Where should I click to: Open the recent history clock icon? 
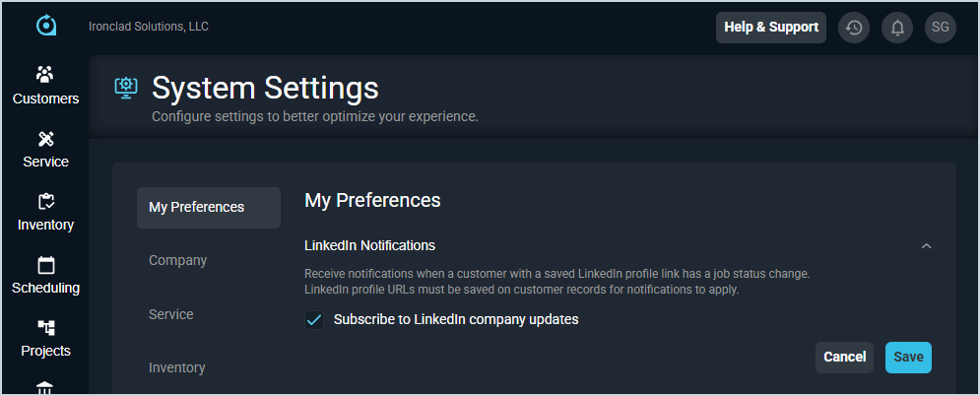pos(854,28)
